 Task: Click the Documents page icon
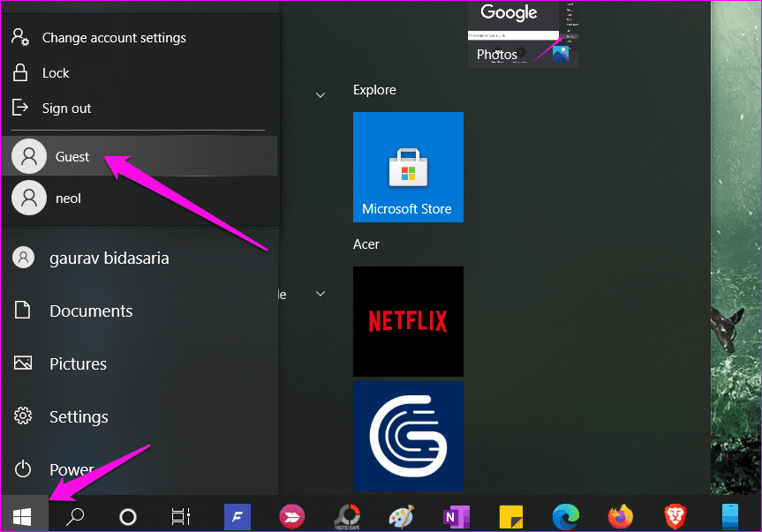pyautogui.click(x=22, y=310)
